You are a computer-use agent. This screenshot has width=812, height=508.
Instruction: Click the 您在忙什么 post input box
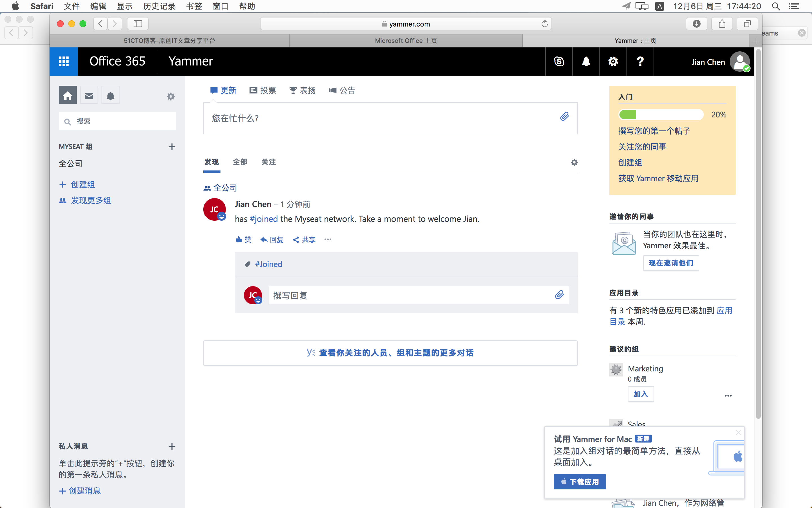click(x=390, y=118)
